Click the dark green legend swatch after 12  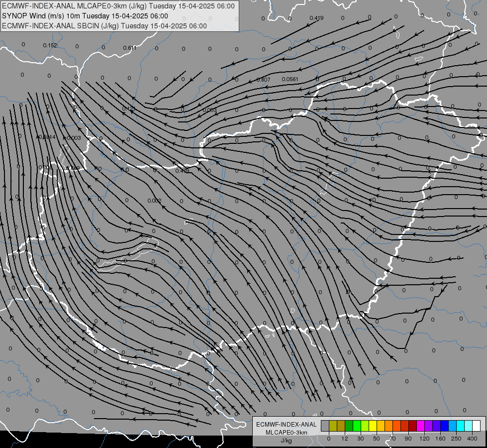coord(349,426)
